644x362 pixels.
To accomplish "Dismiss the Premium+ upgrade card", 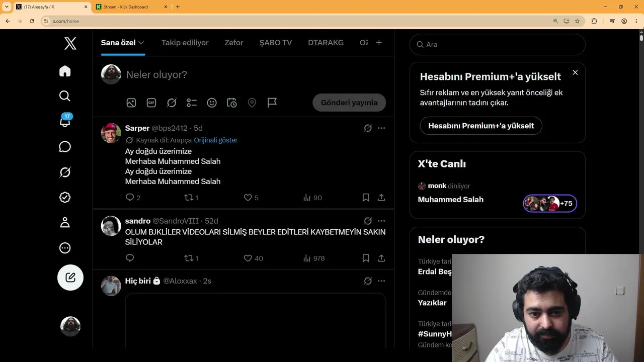I will [x=575, y=72].
